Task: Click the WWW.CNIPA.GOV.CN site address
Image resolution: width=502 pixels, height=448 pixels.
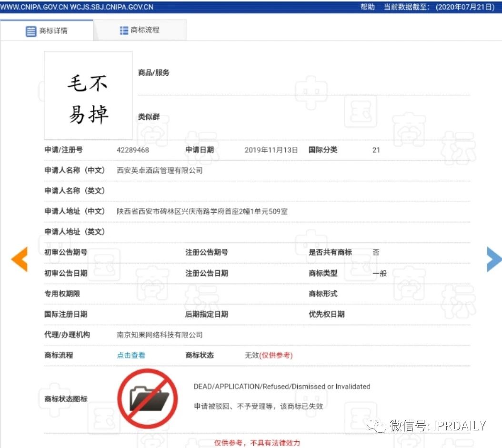Action: pos(32,7)
